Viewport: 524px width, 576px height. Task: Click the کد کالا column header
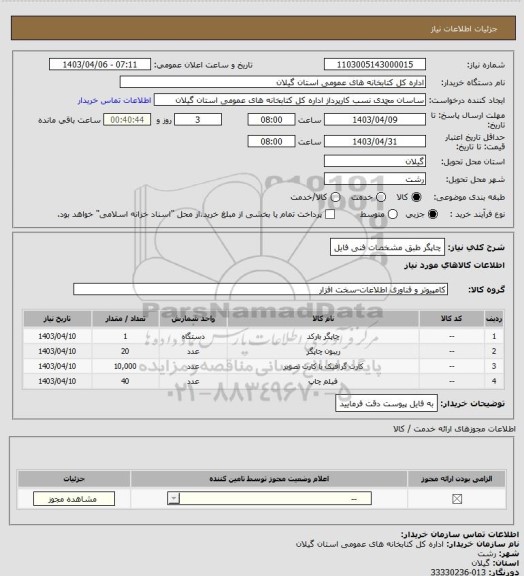[452, 319]
